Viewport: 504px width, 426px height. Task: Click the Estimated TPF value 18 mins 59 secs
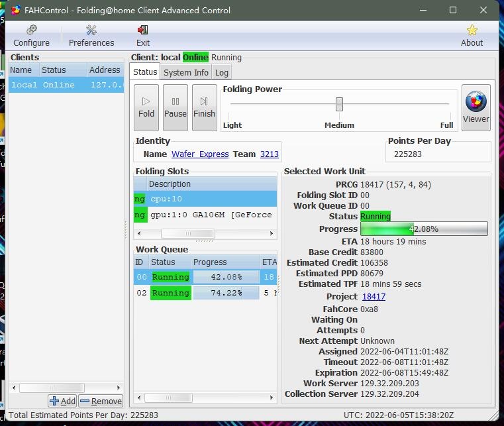click(391, 284)
